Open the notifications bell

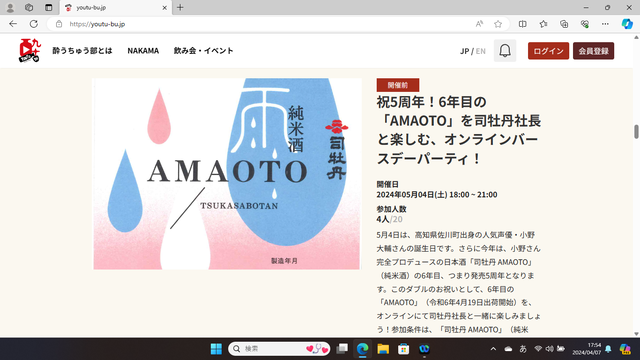pos(505,51)
